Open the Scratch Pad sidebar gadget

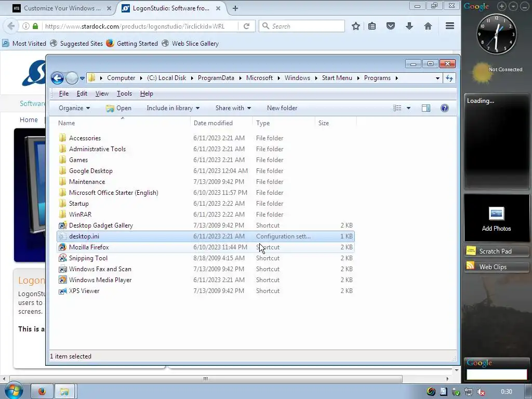coord(497,251)
